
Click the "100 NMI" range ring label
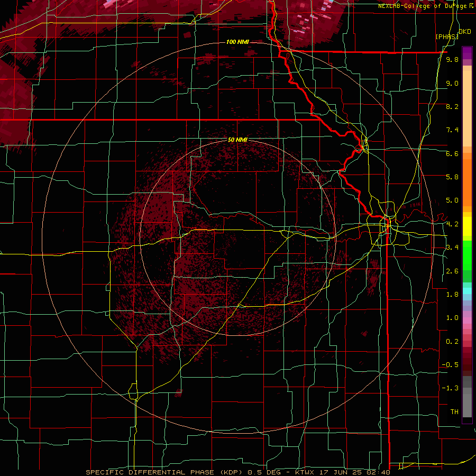(x=237, y=42)
